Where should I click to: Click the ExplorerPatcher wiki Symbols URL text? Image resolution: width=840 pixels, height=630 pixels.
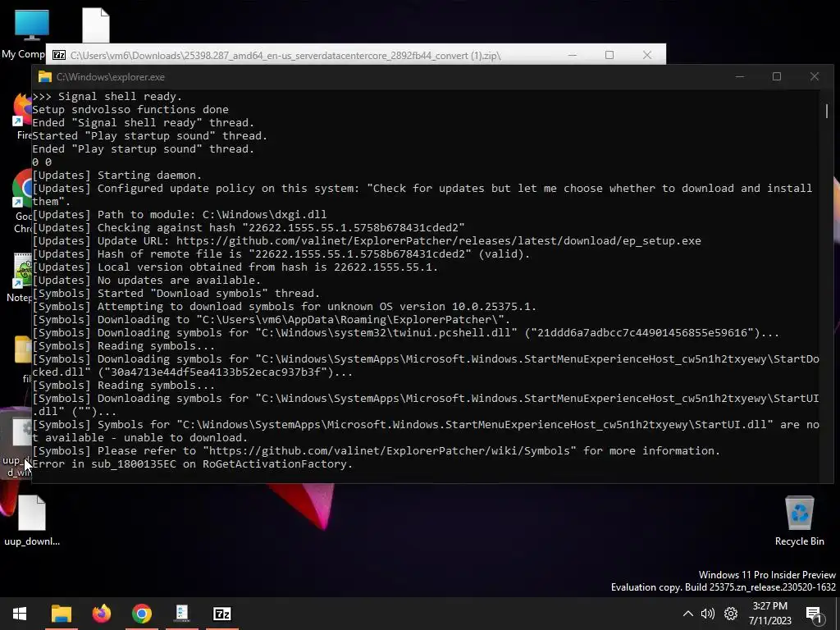(390, 450)
